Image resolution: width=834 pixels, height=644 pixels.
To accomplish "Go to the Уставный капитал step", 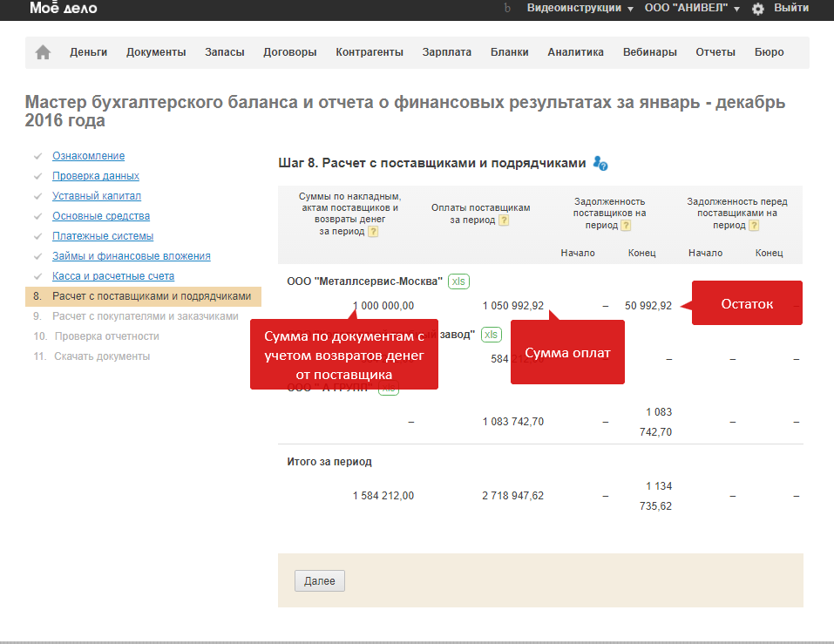I will 96,196.
